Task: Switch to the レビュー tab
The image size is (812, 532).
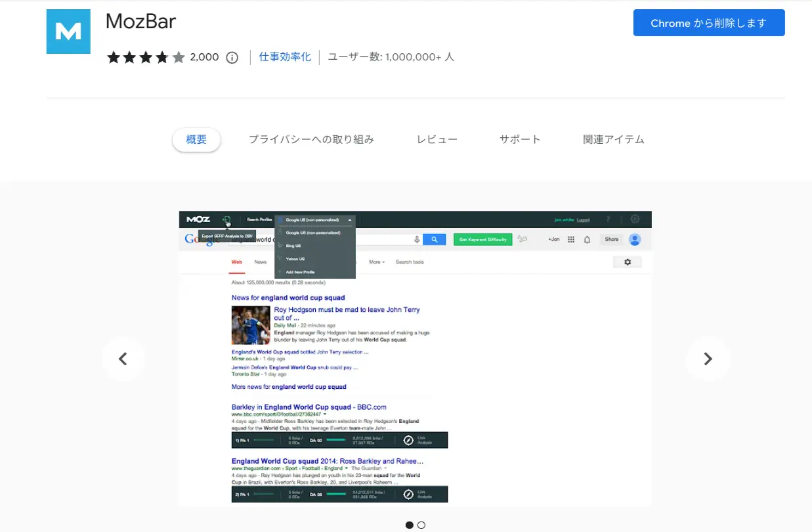Action: [x=437, y=139]
